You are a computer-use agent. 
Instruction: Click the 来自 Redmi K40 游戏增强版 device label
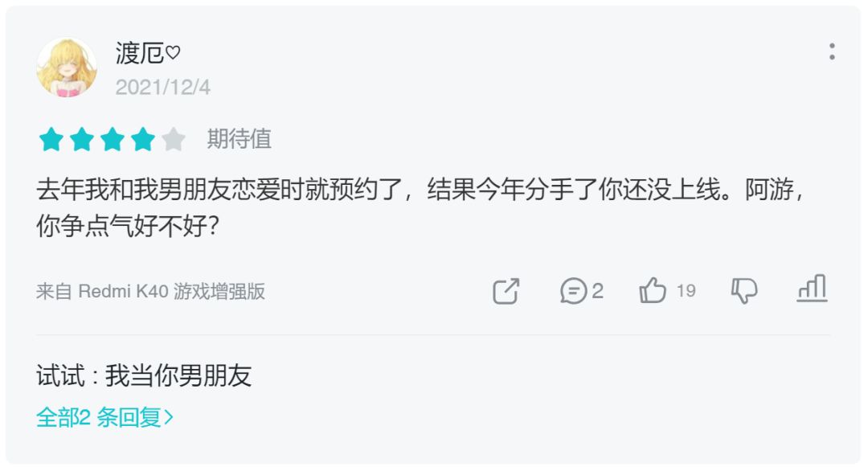tap(150, 291)
